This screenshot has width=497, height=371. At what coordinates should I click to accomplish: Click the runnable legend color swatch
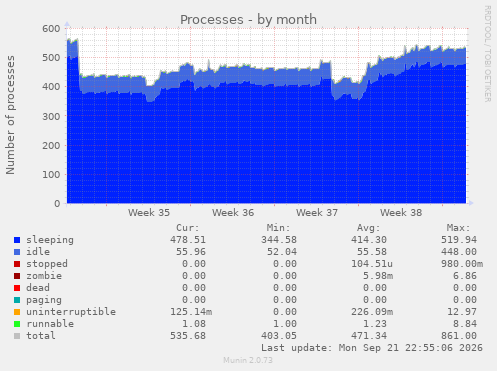click(17, 324)
